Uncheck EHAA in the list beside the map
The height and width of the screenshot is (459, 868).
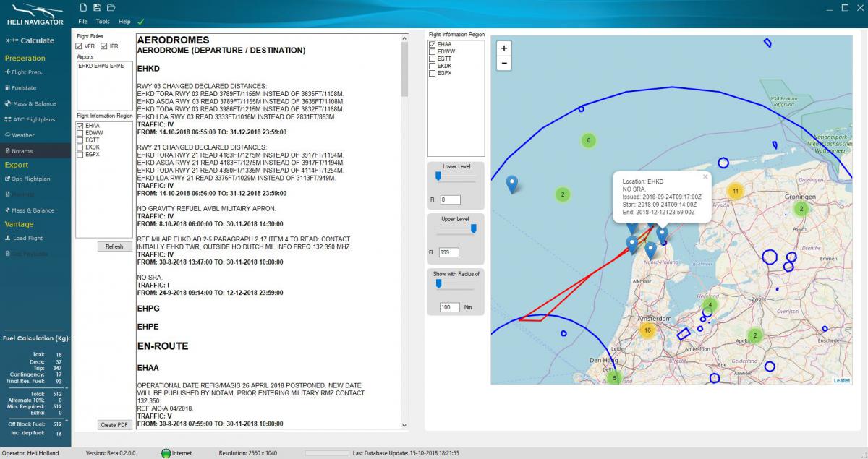point(433,45)
